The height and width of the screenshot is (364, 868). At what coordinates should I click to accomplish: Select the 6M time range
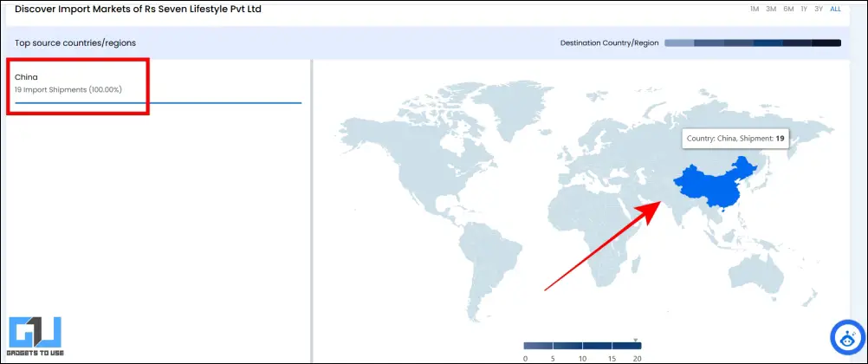(788, 10)
